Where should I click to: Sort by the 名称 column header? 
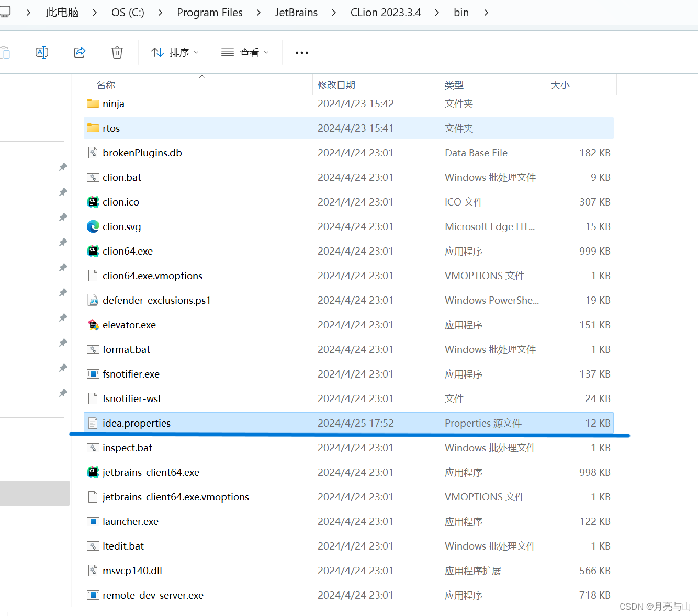click(x=106, y=85)
